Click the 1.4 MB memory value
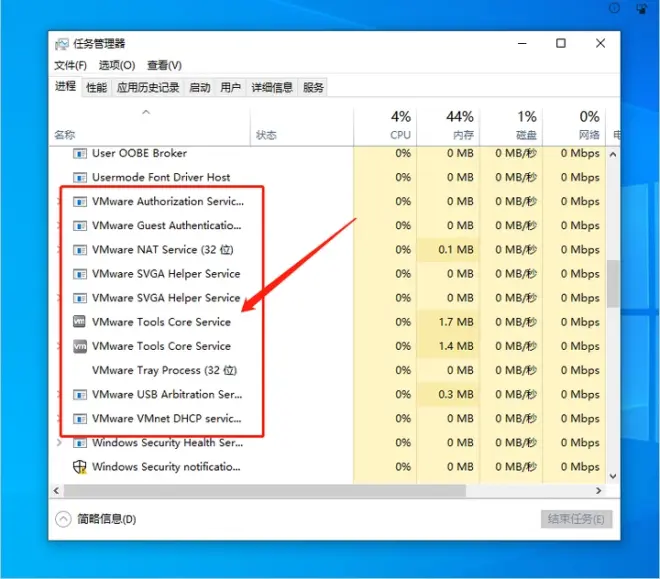The image size is (660, 579). 456,346
